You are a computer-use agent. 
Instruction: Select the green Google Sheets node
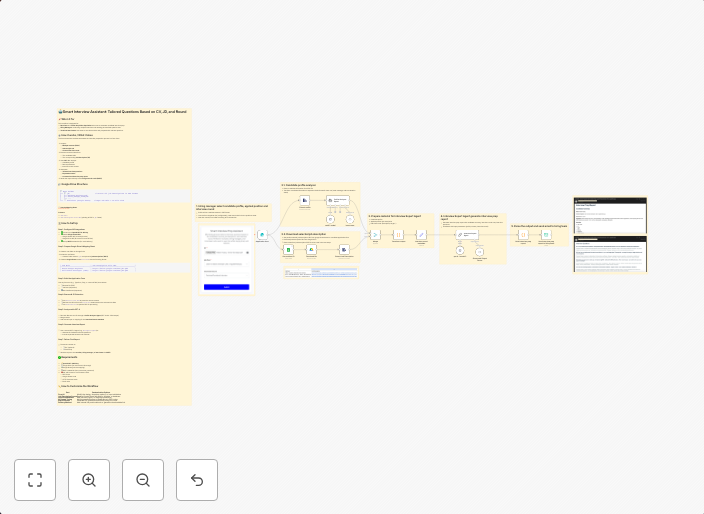[289, 250]
